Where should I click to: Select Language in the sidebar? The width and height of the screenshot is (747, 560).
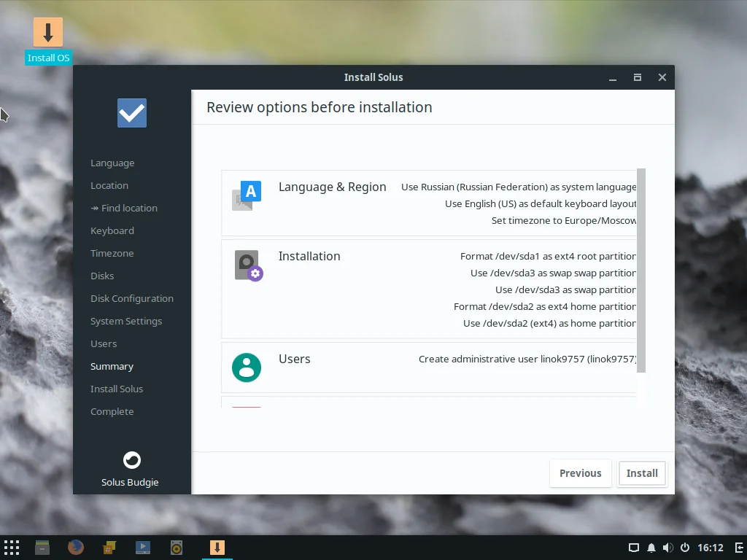click(112, 163)
